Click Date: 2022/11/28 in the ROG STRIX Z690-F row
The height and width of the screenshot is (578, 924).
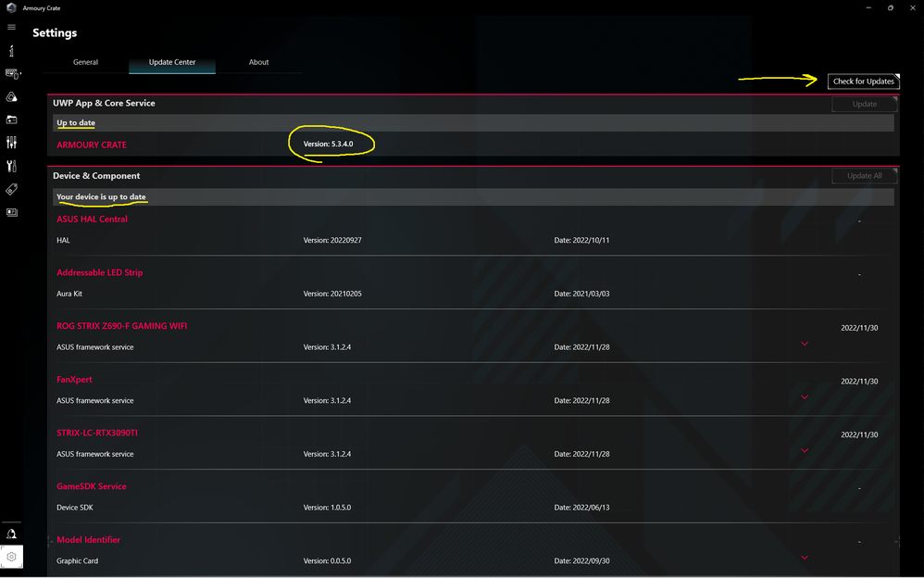581,347
